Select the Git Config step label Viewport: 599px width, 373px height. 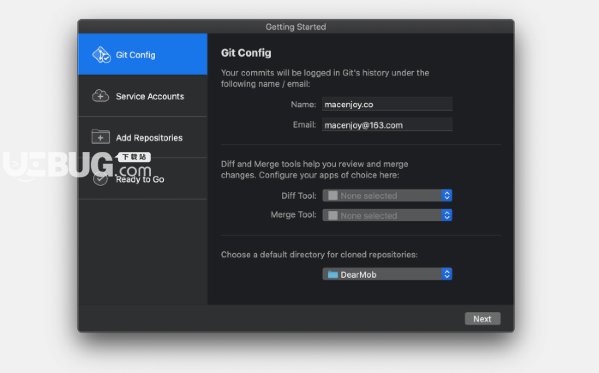pyautogui.click(x=136, y=55)
